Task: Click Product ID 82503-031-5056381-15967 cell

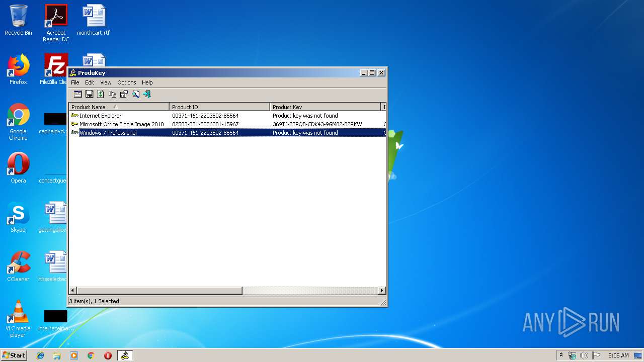Action: (205, 124)
